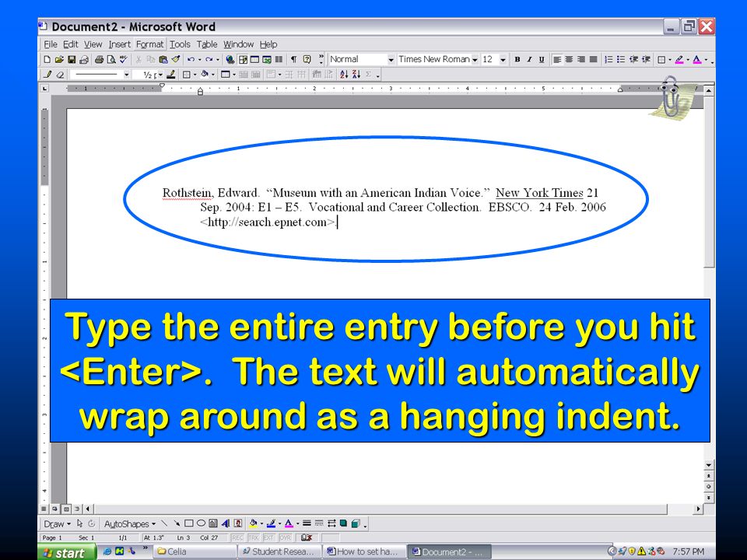Open the highlight color dropdown arrow
The width and height of the screenshot is (747, 560).
point(688,60)
